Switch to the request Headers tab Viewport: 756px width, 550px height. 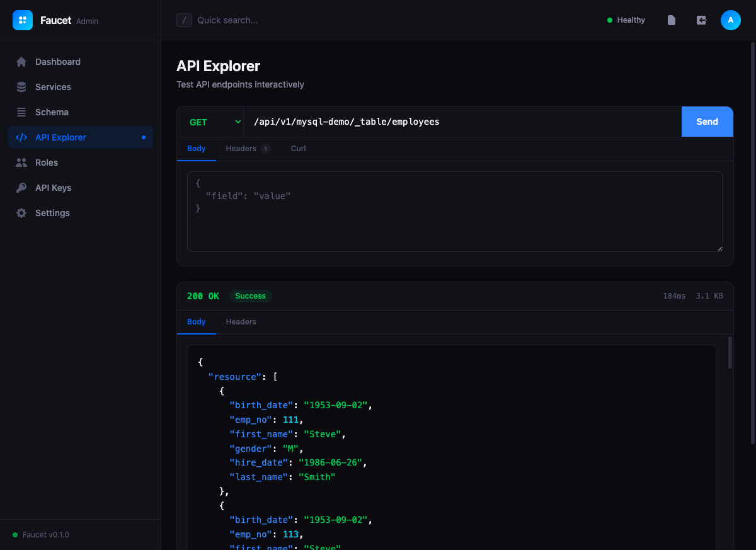coord(248,149)
